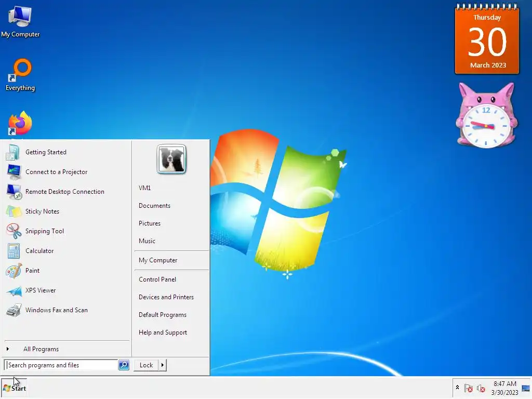Click the Snipping Tool scissors icon
The image size is (532, 399).
pos(14,231)
